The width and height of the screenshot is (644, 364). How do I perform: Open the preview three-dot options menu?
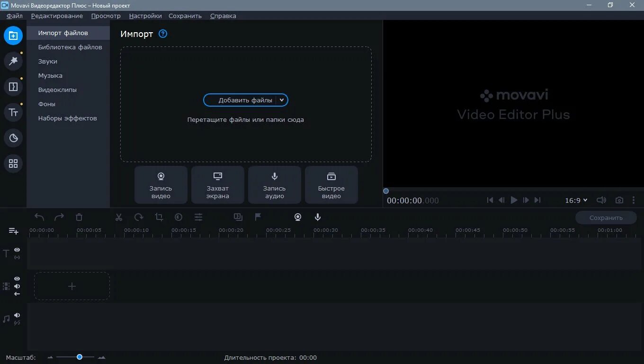(634, 200)
